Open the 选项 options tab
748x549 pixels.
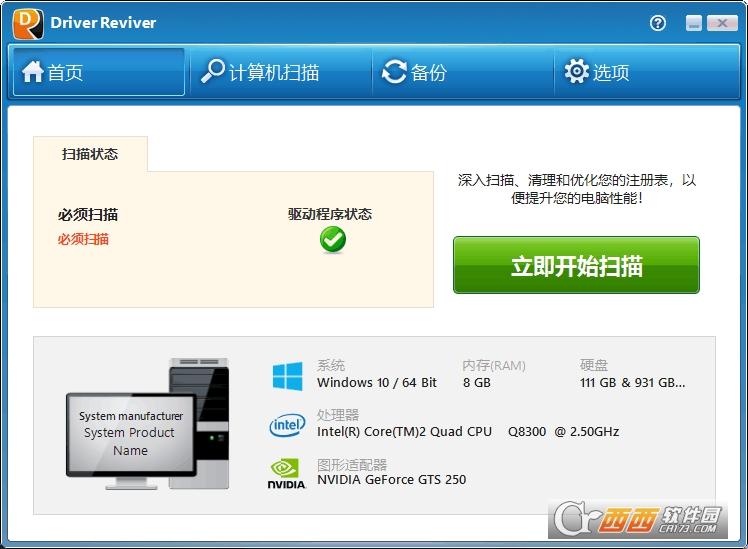647,72
